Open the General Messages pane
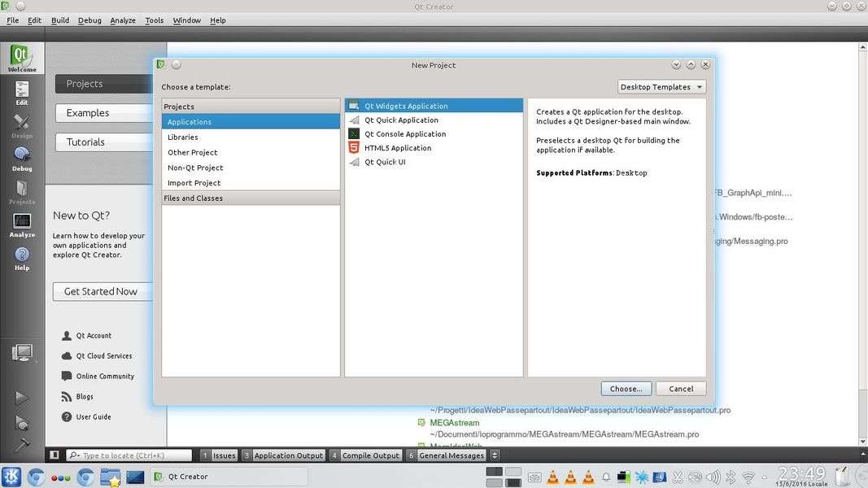Viewport: 868px width, 488px height. click(x=446, y=455)
